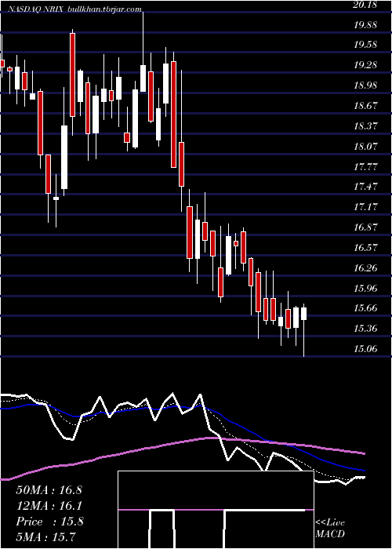Click the 17.47 price axis label
Viewport: 392px width, 549px height.
pos(366,187)
